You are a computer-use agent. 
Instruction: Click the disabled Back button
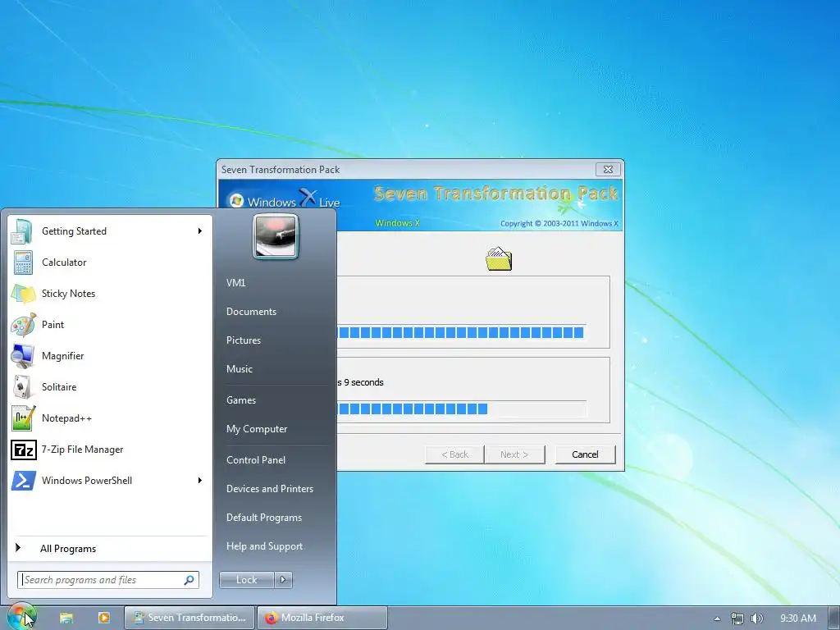tap(454, 454)
